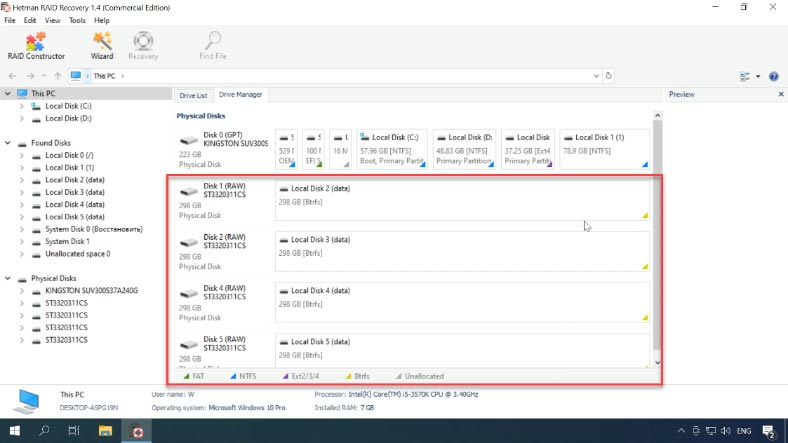Open Windows Start menu

15,430
